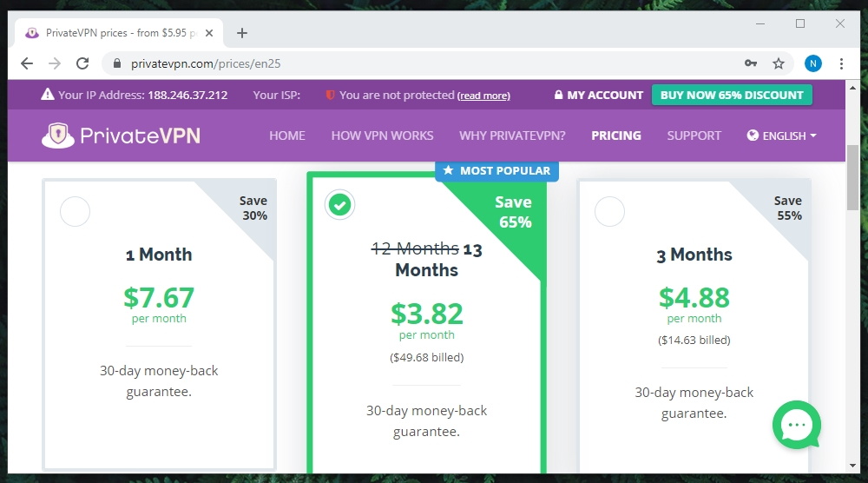The image size is (868, 483).
Task: Select the 3 Months plan radio
Action: [609, 211]
